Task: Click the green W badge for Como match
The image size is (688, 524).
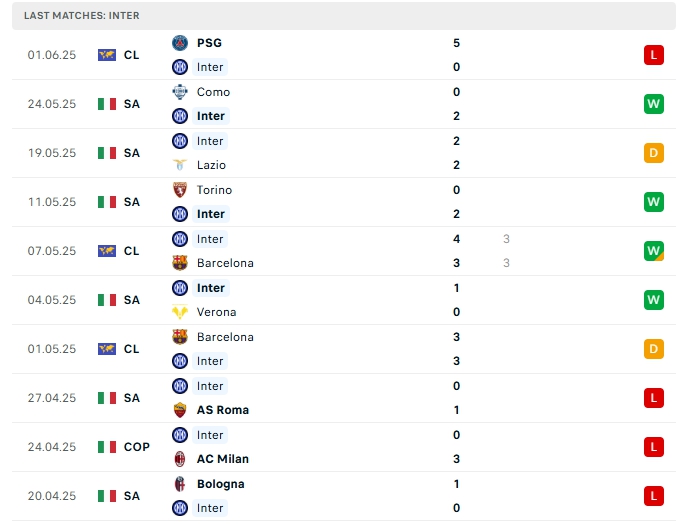Action: point(654,104)
